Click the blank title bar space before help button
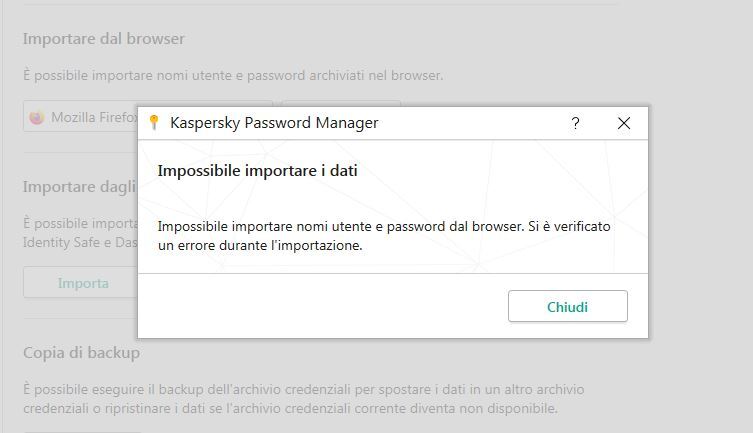 click(x=470, y=123)
